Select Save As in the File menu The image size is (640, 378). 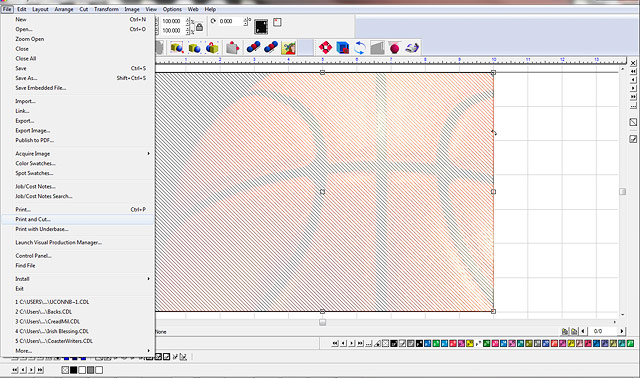click(x=78, y=78)
